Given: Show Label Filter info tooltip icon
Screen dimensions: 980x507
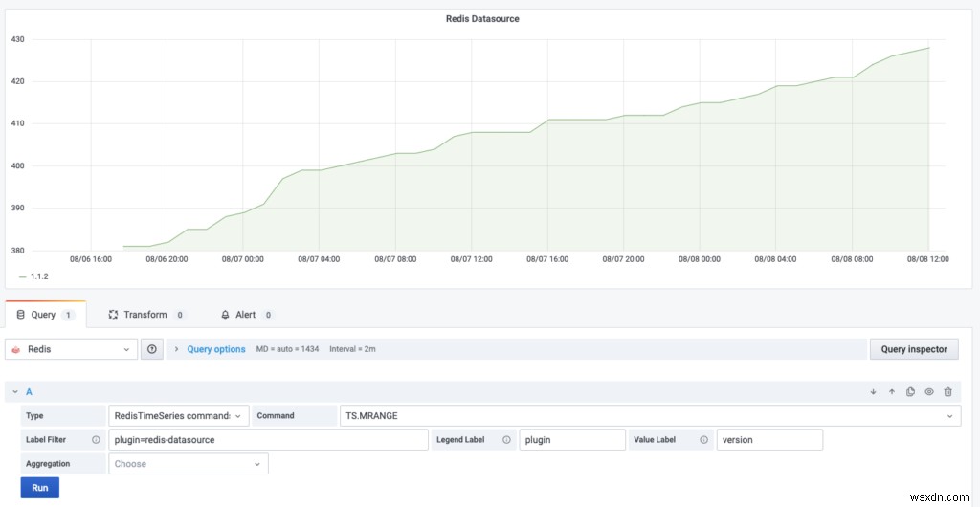Looking at the screenshot, I should point(97,440).
